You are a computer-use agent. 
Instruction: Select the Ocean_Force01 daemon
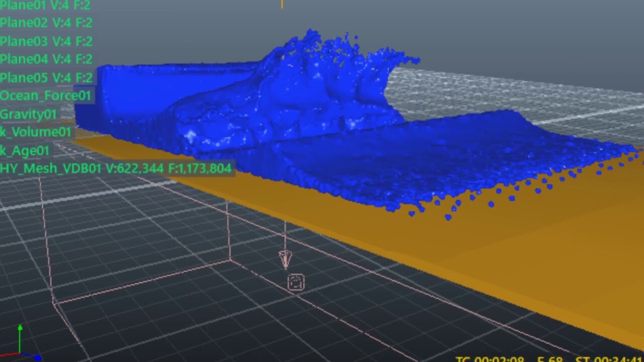click(45, 96)
